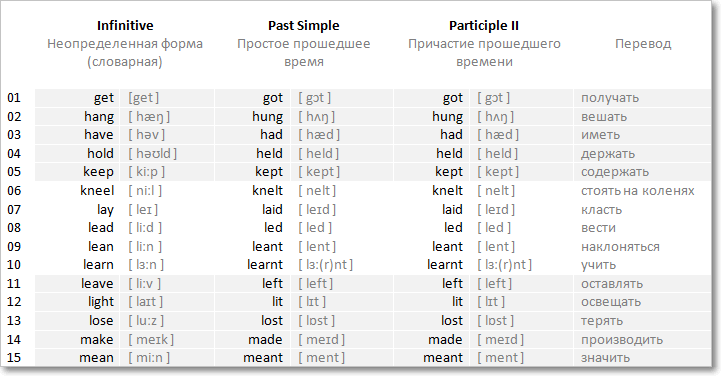Click the Past Simple column header
721x376 pixels.
coord(303,26)
